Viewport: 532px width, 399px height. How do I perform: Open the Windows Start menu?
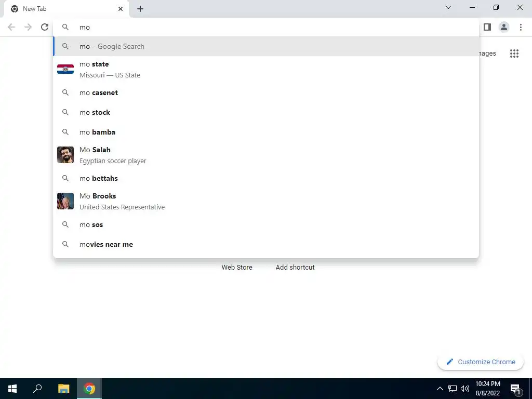click(12, 389)
